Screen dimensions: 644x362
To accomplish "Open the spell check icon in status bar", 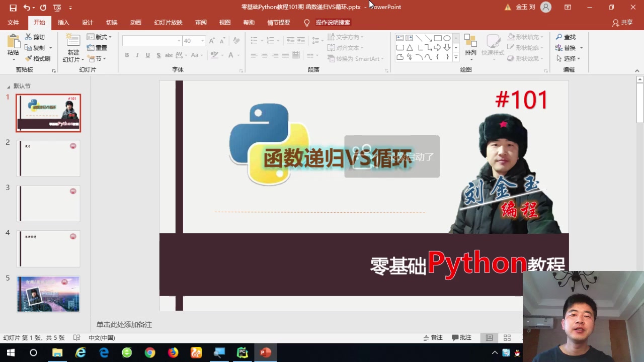I will [77, 338].
